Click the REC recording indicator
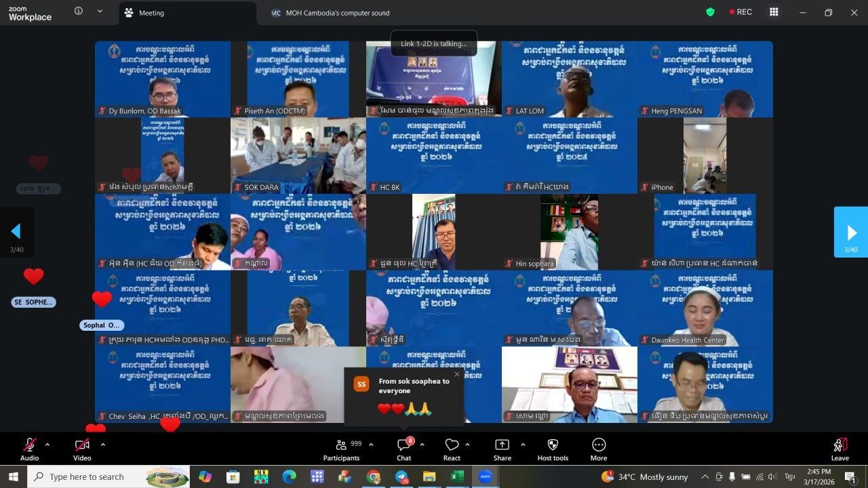Image resolution: width=868 pixels, height=488 pixels. click(741, 12)
